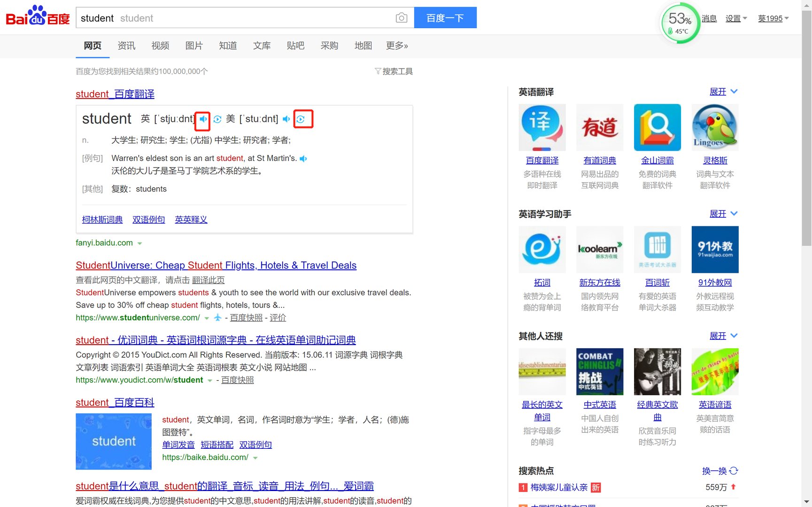
Task: Play American pronunciation of student
Action: click(286, 119)
